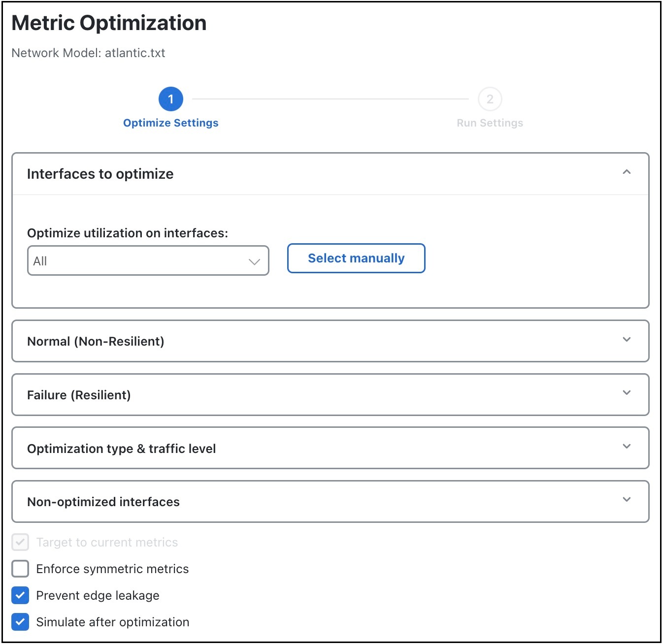Click the chevron inside the All combo box
Image resolution: width=663 pixels, height=644 pixels.
(254, 261)
